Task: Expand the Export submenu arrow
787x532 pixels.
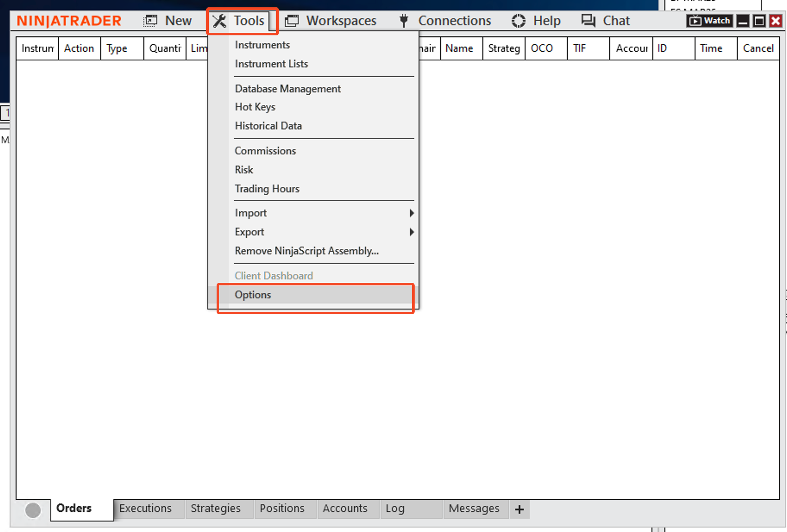Action: (x=411, y=232)
